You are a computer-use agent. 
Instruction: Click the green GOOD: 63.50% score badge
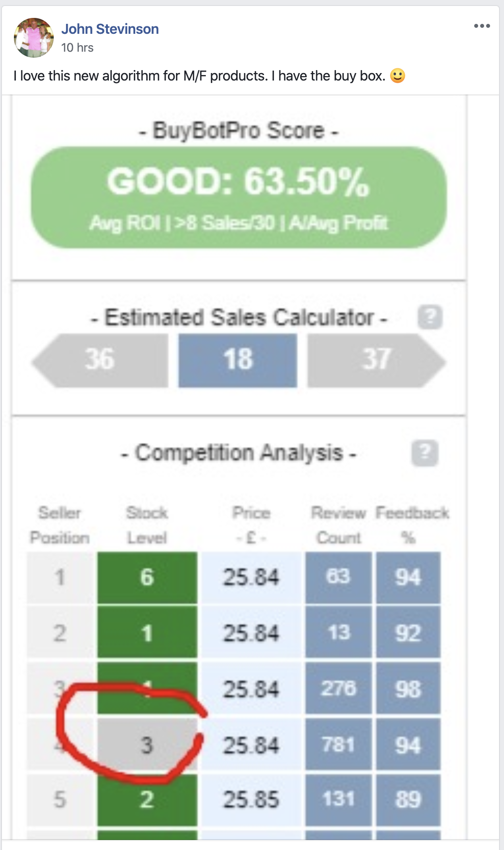coord(239,197)
